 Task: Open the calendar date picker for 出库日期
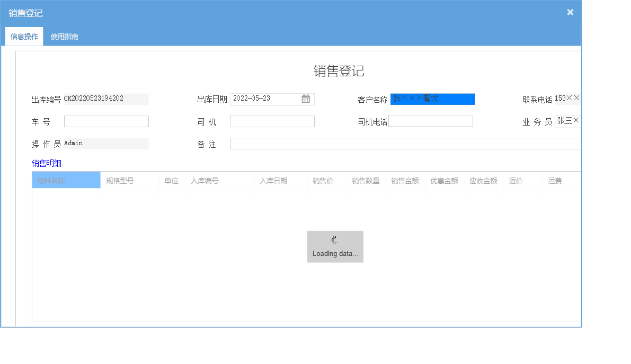click(x=306, y=99)
